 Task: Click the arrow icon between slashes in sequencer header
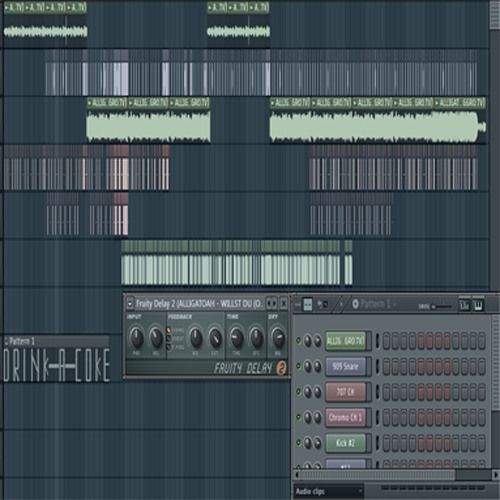[x=341, y=304]
